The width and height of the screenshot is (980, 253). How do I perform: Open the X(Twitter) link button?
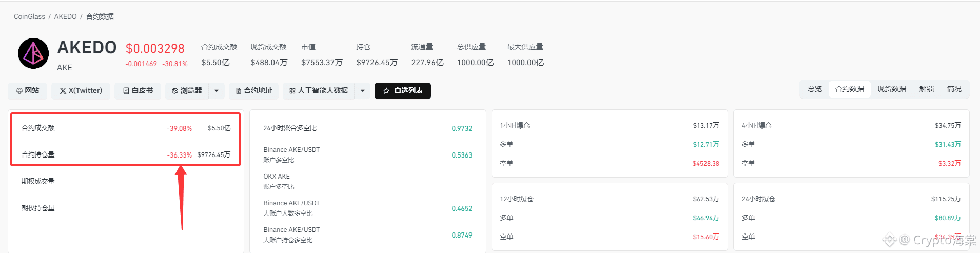point(81,91)
